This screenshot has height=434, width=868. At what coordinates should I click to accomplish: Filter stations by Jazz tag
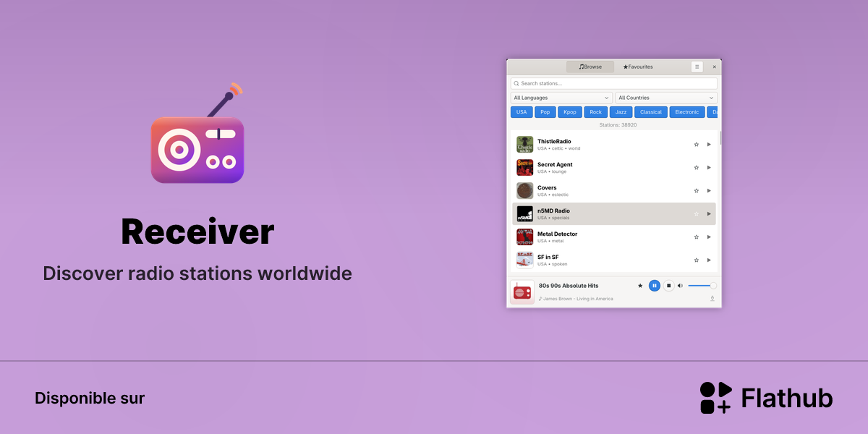tap(621, 112)
